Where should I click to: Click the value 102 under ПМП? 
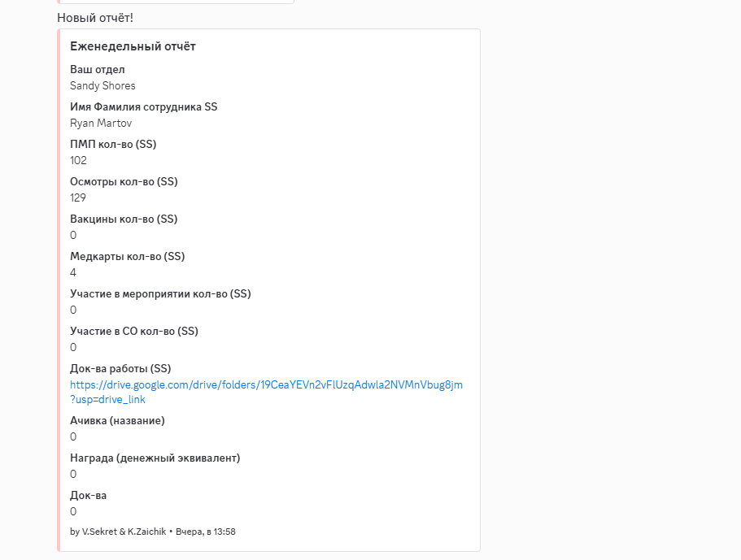[79, 160]
